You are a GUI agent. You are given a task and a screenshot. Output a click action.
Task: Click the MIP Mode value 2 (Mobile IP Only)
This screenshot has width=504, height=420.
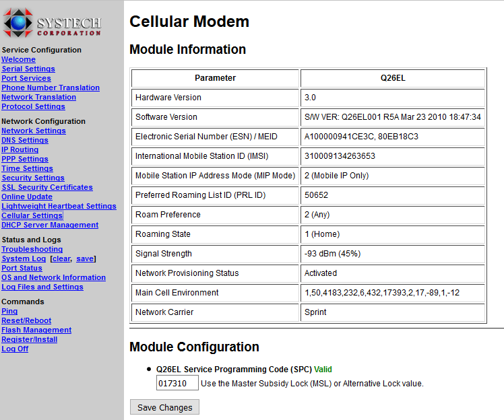[336, 176]
